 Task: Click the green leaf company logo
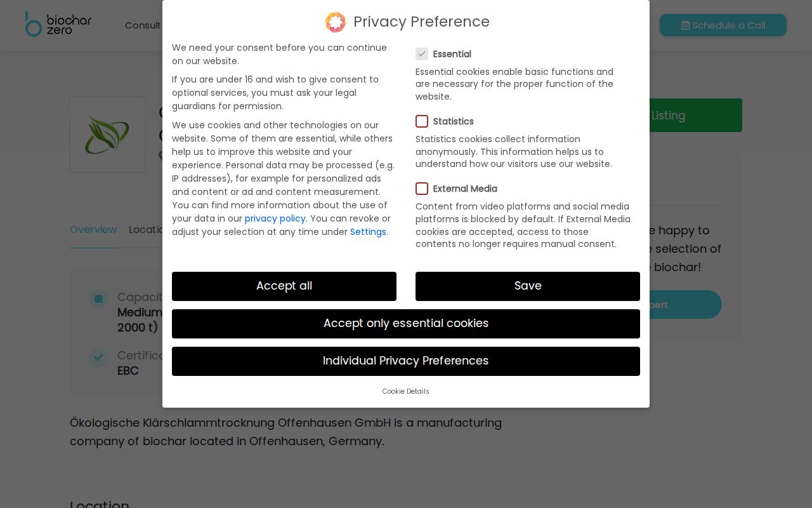pyautogui.click(x=108, y=135)
